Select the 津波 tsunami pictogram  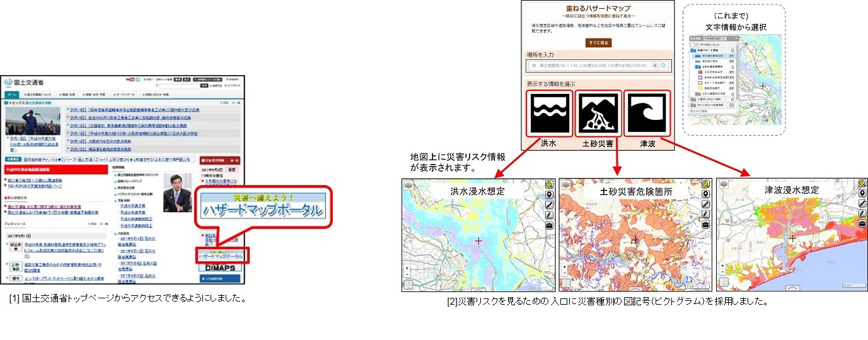[x=646, y=114]
